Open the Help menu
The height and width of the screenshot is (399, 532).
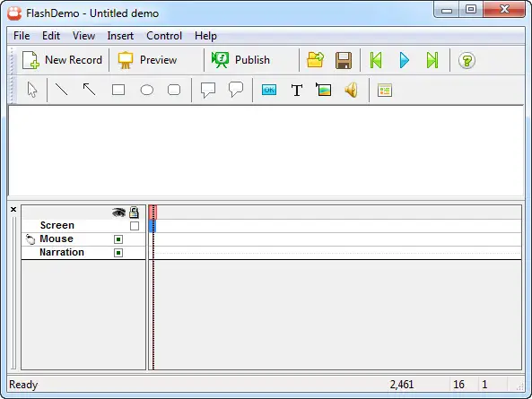tap(205, 36)
